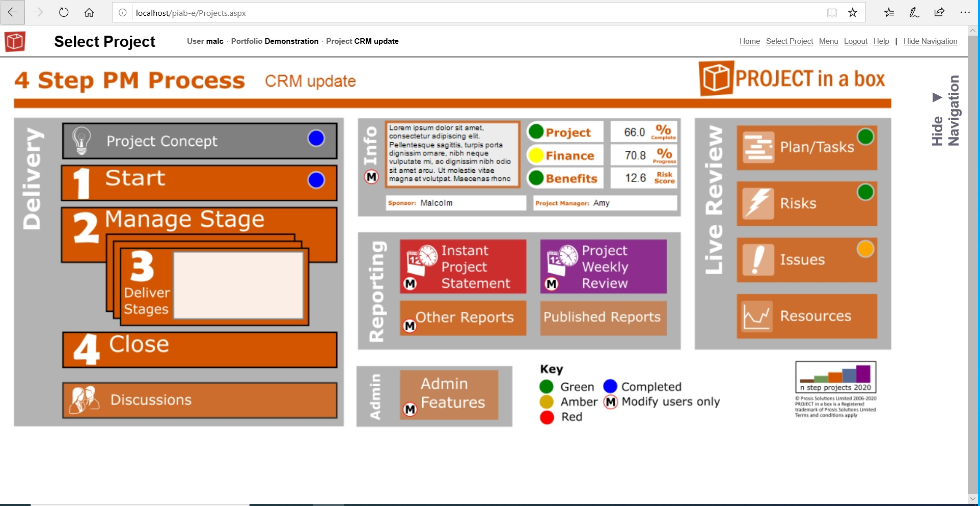Click the Project Concept lightbulb icon
Image resolution: width=980 pixels, height=506 pixels.
pos(81,141)
